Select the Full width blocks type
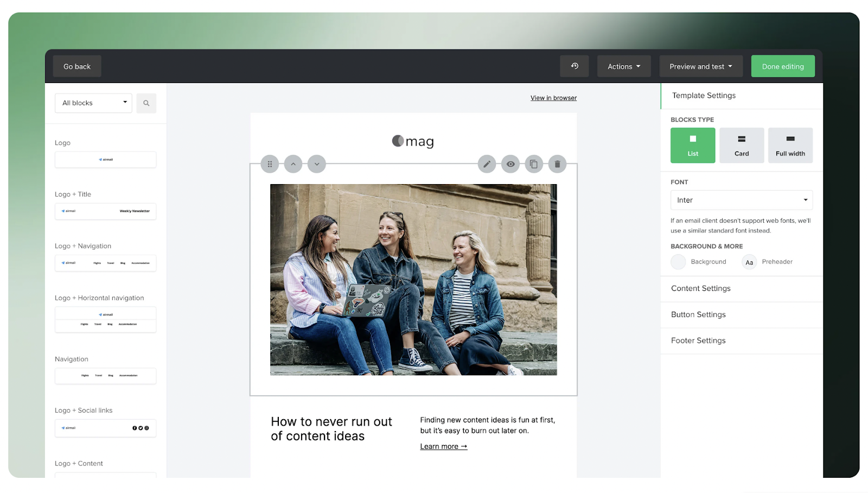 (x=790, y=146)
